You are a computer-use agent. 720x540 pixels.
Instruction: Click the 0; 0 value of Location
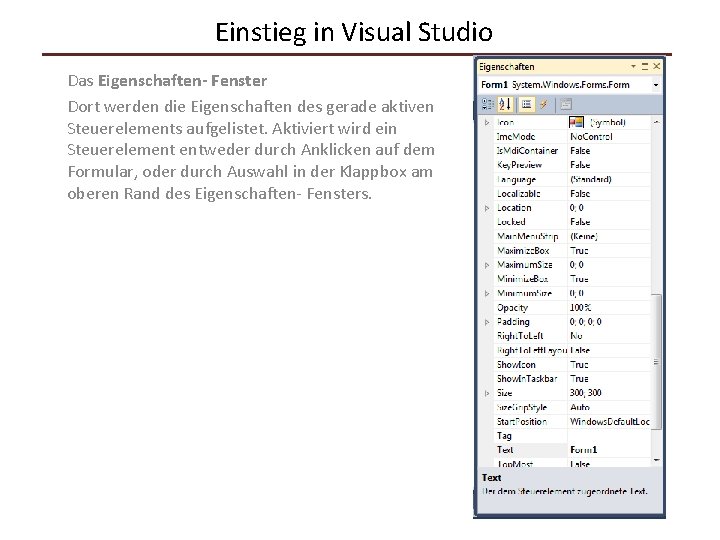[576, 208]
